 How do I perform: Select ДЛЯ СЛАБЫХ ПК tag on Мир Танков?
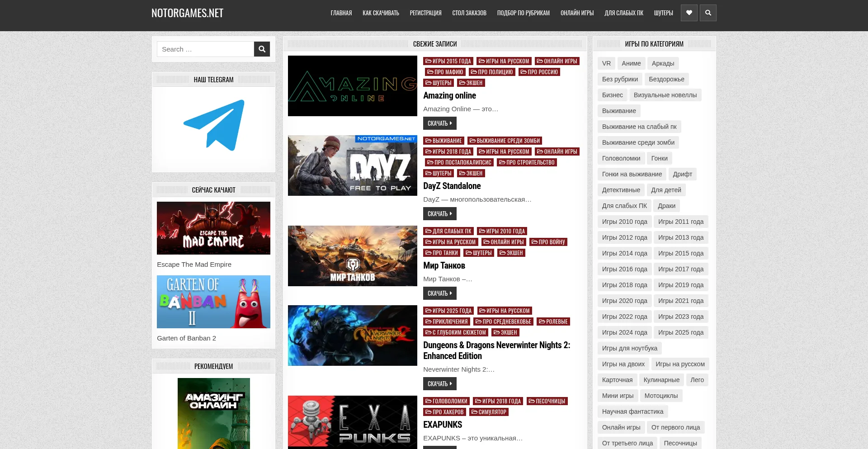pos(448,231)
